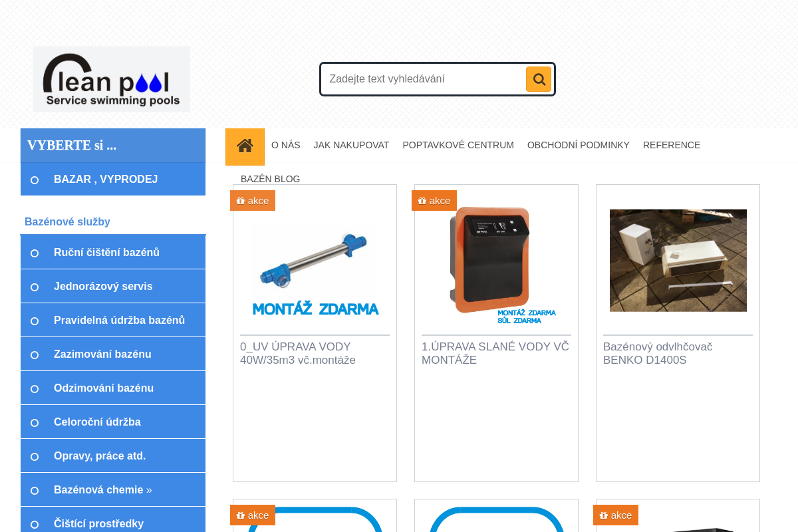The image size is (798, 532).
Task: Click the circle bullet beside Ruční čištění bazénů
Action: [35, 253]
